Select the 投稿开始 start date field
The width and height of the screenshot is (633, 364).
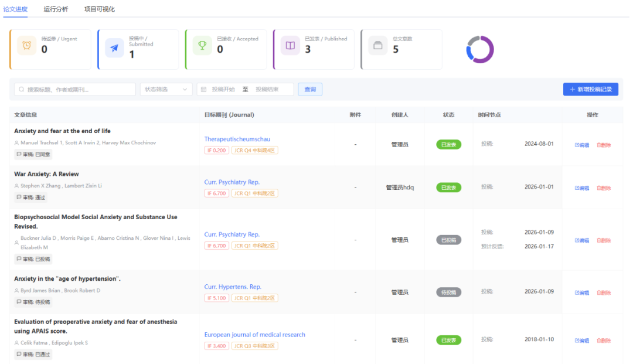[223, 90]
